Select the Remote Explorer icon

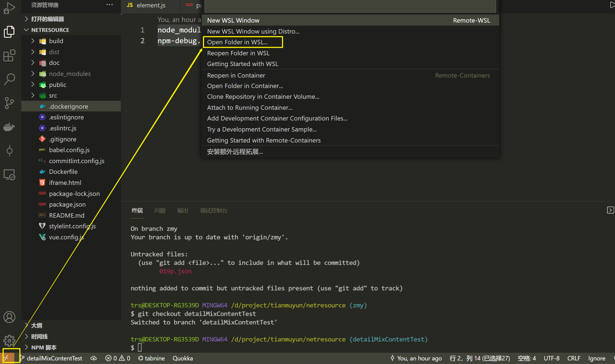pos(9,174)
